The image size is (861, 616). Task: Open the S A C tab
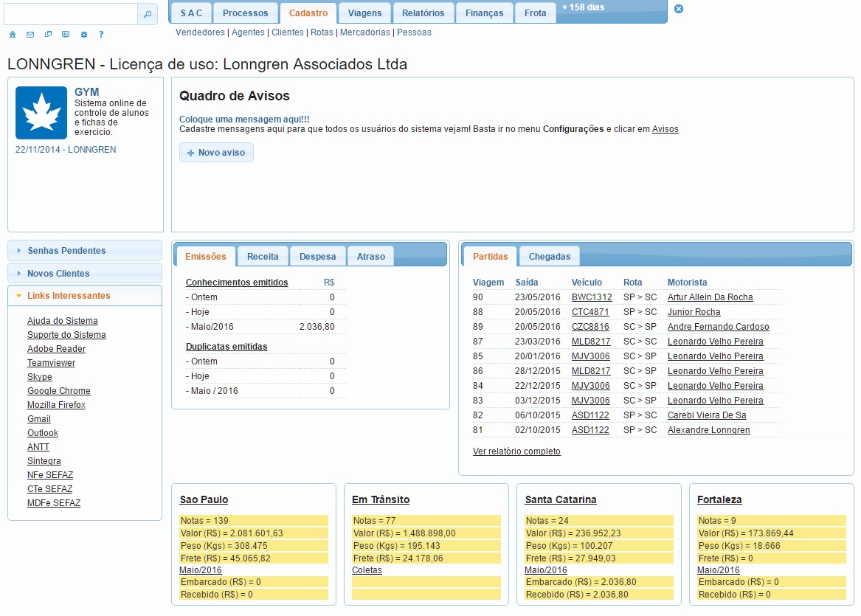tap(191, 13)
